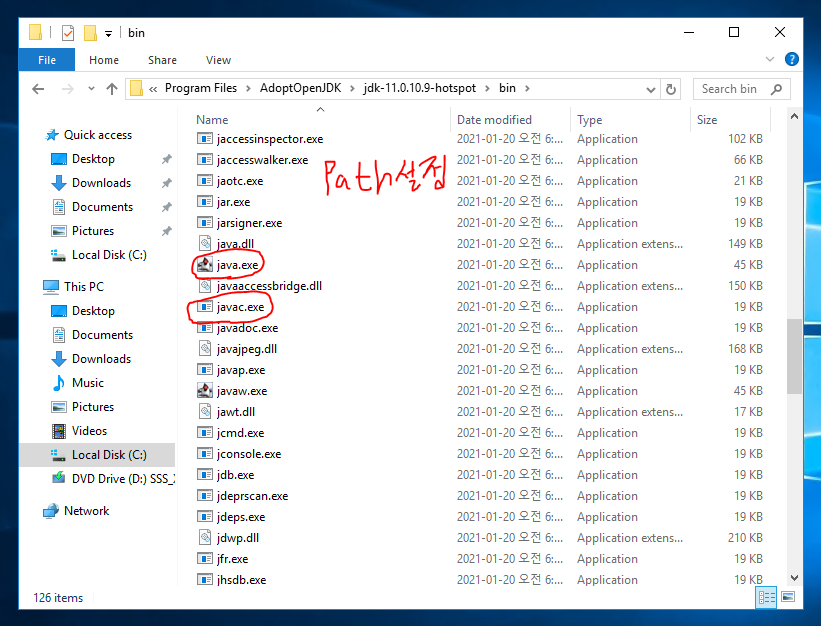Open the Help question mark icon
This screenshot has height=626, width=821.
792,59
